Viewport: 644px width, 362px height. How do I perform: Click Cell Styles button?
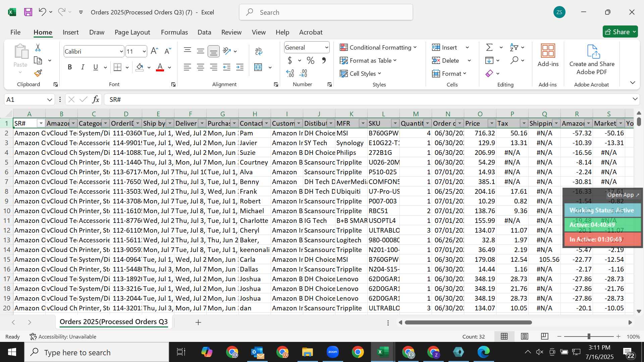[361, 73]
